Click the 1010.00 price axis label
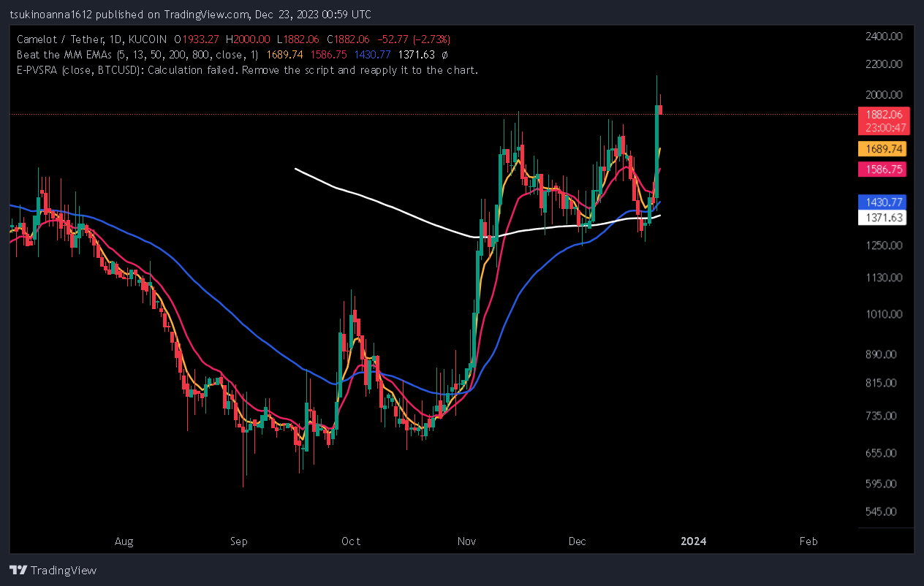 [883, 314]
